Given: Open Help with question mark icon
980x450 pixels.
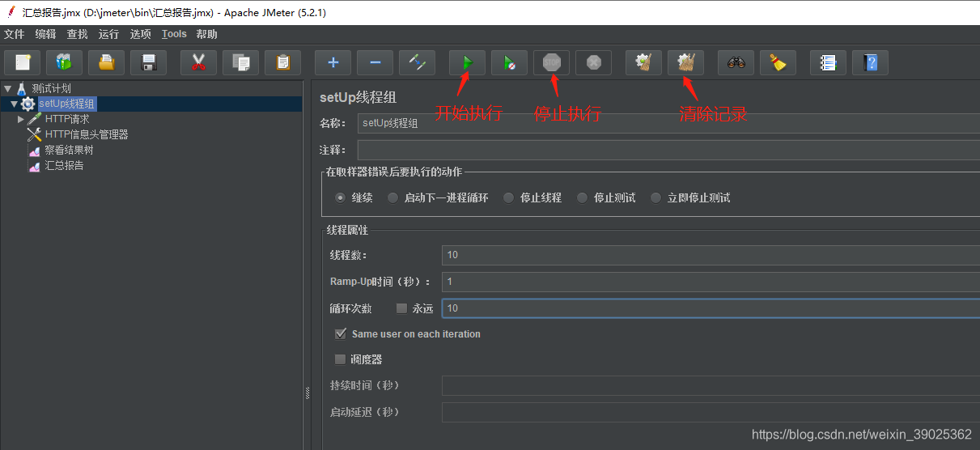Looking at the screenshot, I should click(870, 62).
